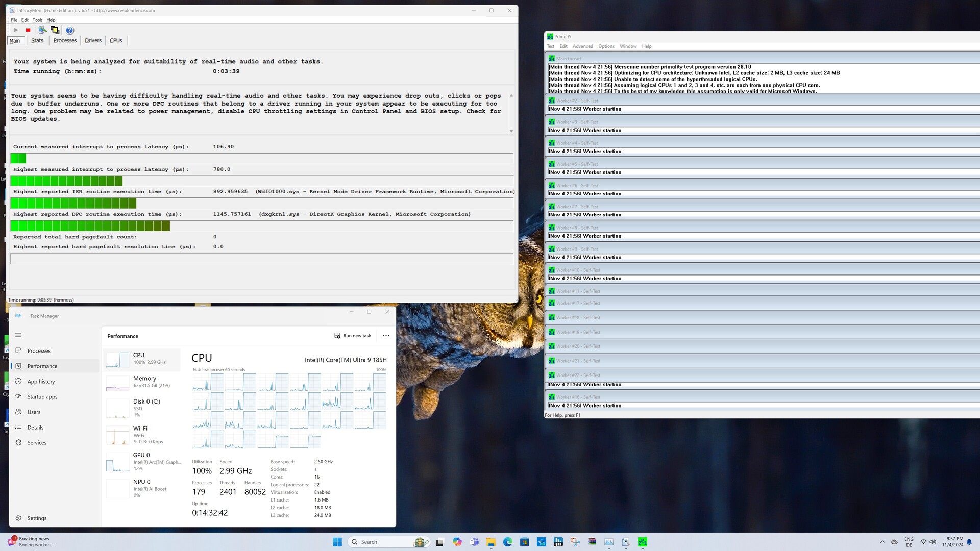
Task: Switch to the CPUs tab in LatencyMon
Action: click(116, 41)
